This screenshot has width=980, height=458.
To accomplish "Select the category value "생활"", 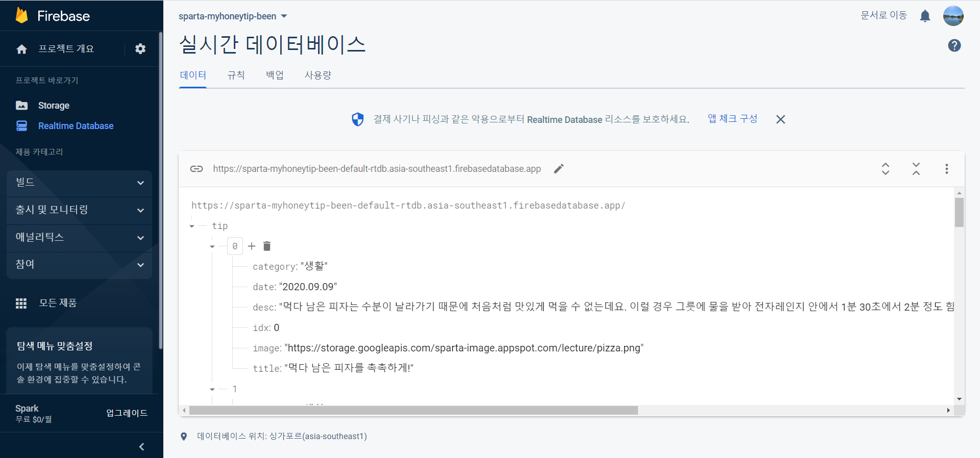I will 314,266.
